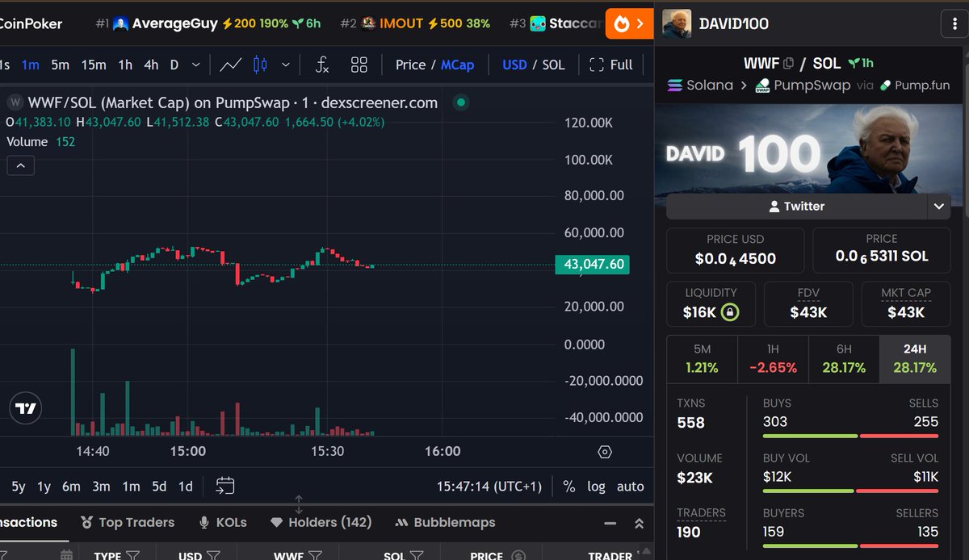Select the line chart style icon
This screenshot has height=560, width=969.
click(231, 65)
